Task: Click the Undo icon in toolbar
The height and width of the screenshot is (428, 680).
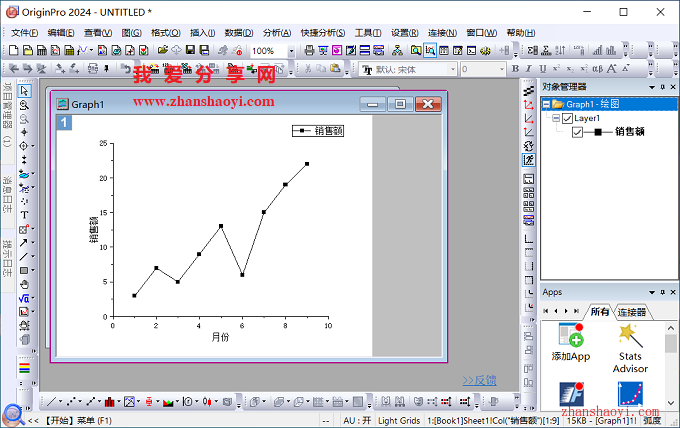Action: tap(125, 68)
